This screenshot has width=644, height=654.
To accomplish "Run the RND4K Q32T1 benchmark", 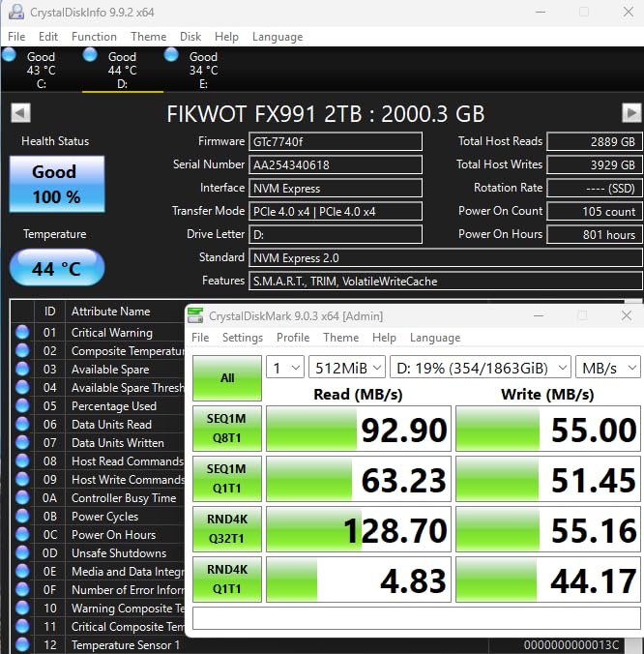I will 227,529.
